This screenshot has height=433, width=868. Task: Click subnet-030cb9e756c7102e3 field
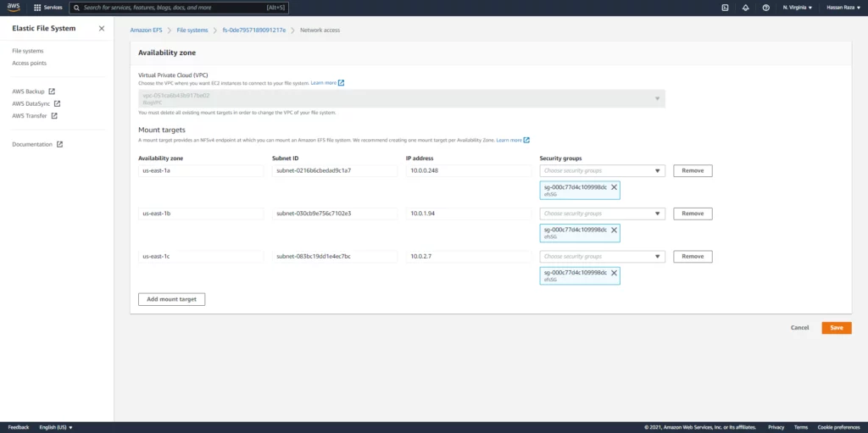pyautogui.click(x=335, y=214)
